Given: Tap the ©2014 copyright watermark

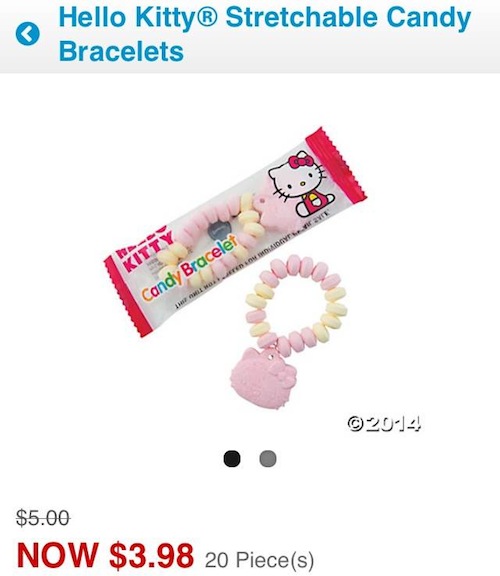Looking at the screenshot, I should click(x=384, y=424).
